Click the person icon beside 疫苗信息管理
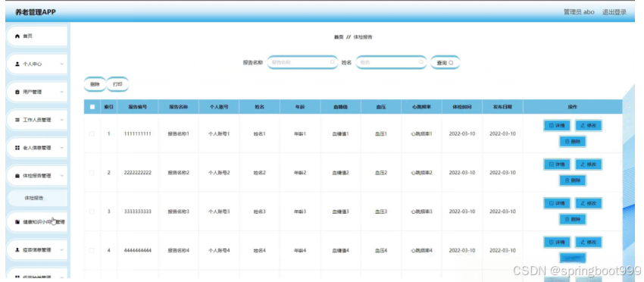Image resolution: width=644 pixels, height=282 pixels. (x=17, y=250)
